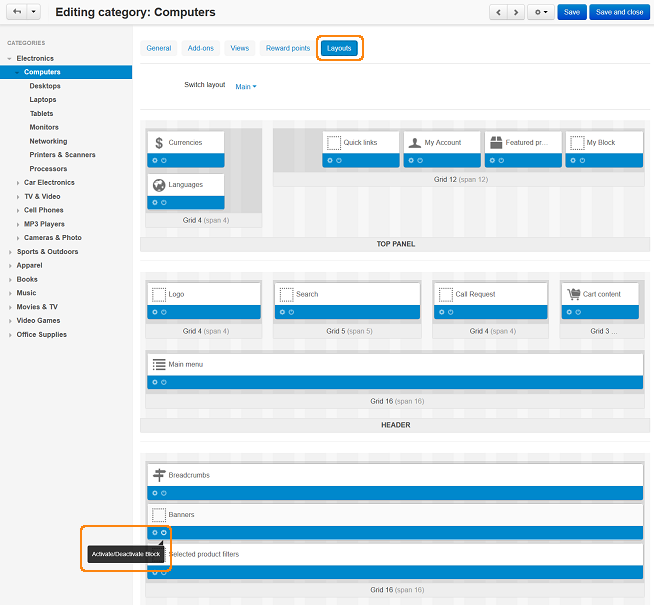
Task: Open the Switch layout Main dropdown
Action: [x=246, y=87]
